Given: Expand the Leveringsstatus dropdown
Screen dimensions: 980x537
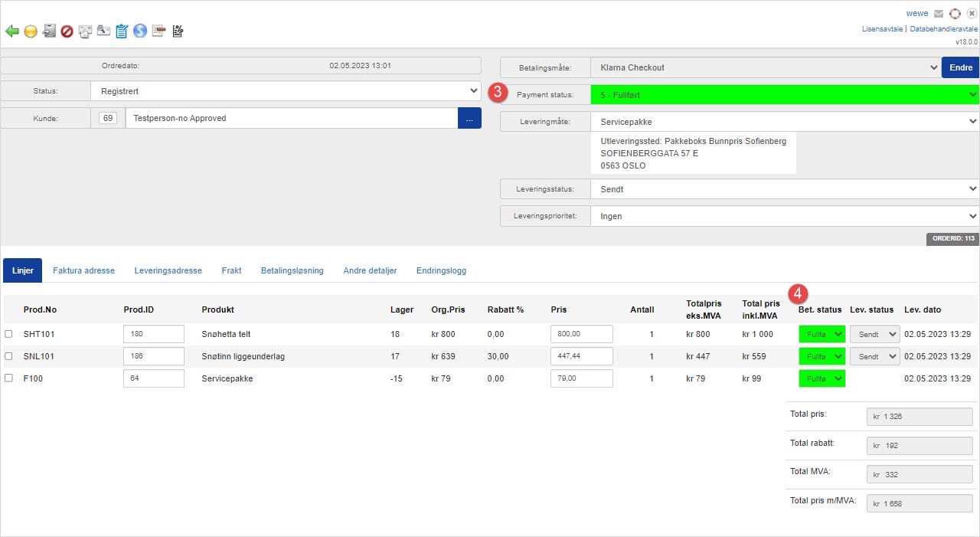Looking at the screenshot, I should [784, 189].
